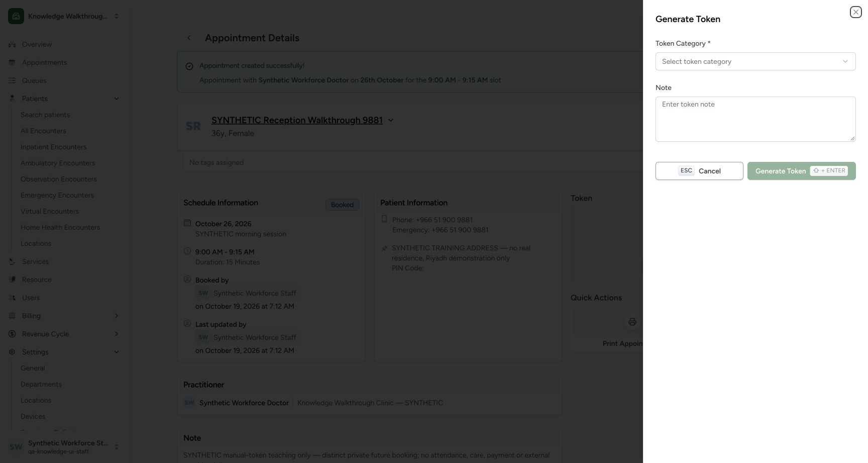Click the Overview sidebar icon
868x463 pixels.
pos(12,44)
